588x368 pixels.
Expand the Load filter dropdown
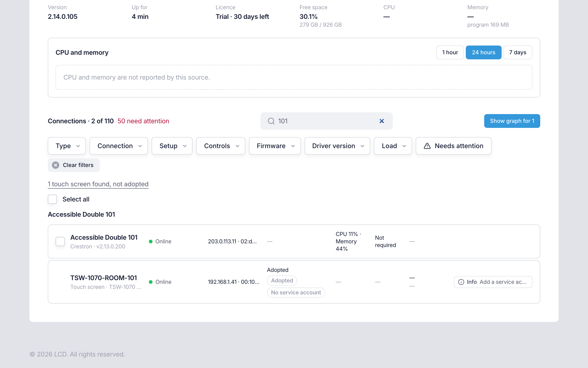tap(393, 146)
